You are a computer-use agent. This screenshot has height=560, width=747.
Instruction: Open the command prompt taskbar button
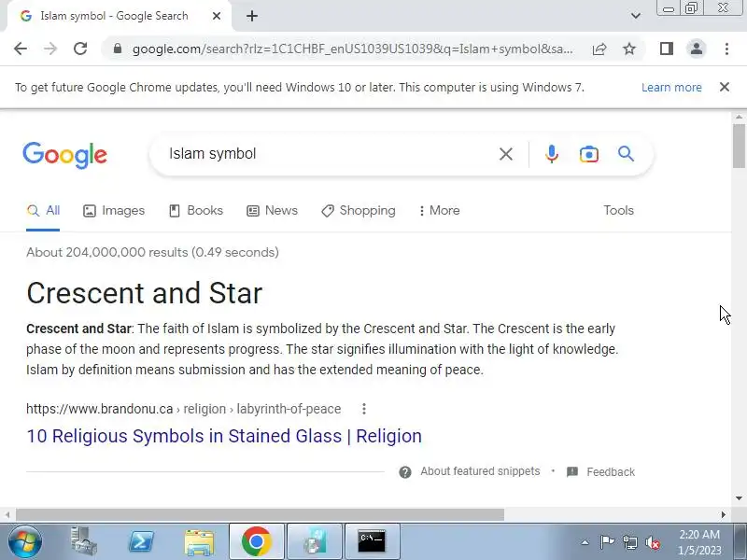(372, 541)
